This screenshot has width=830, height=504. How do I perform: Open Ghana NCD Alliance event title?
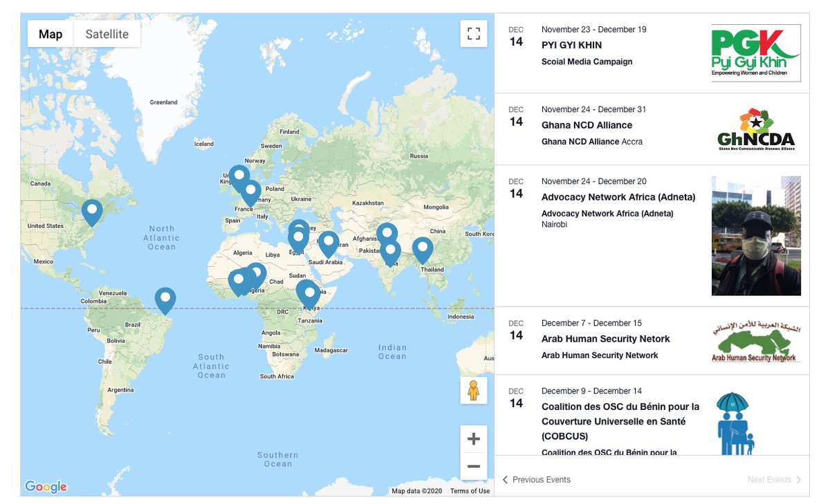587,125
